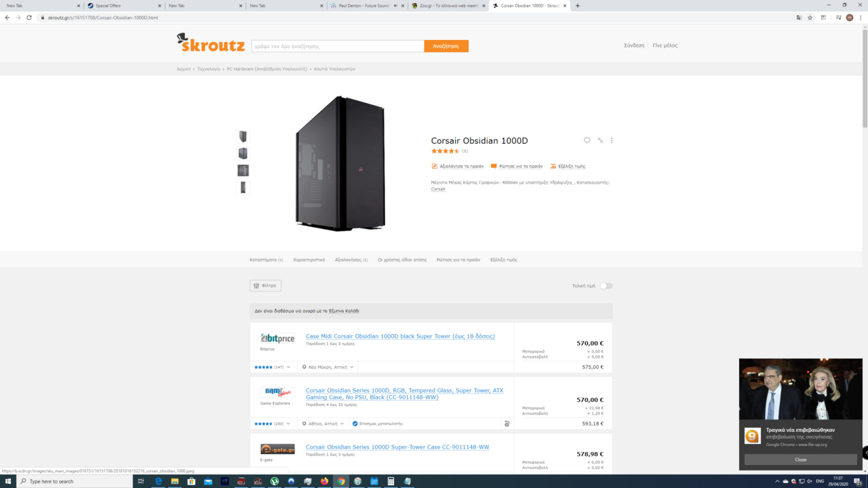Open the Αξιολογήσεις section tab
Viewport: 868px width, 488px height.
(x=351, y=260)
